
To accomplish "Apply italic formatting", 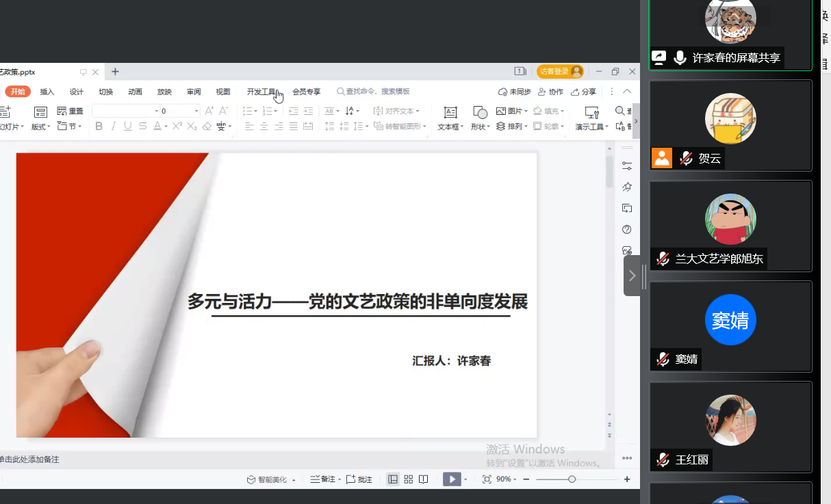I will click(x=113, y=127).
